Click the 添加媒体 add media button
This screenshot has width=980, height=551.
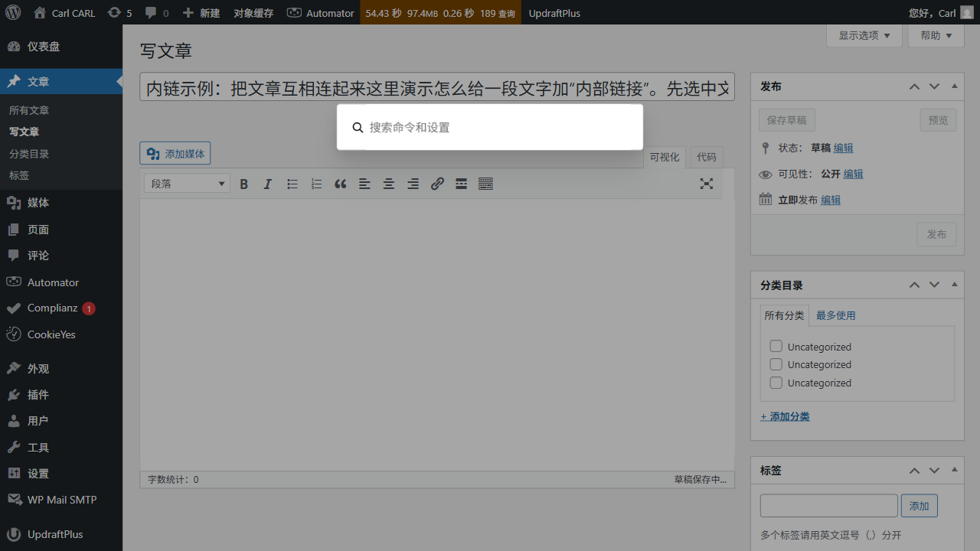pyautogui.click(x=175, y=153)
